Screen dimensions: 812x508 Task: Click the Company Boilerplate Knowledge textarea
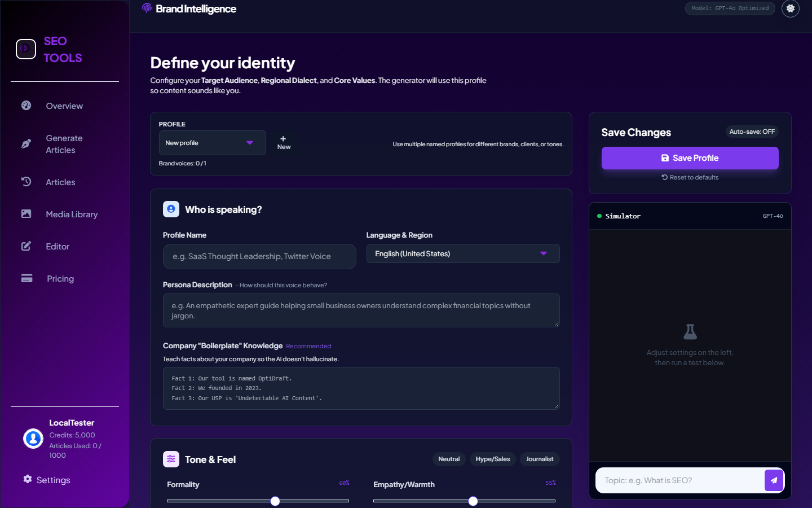(361, 388)
